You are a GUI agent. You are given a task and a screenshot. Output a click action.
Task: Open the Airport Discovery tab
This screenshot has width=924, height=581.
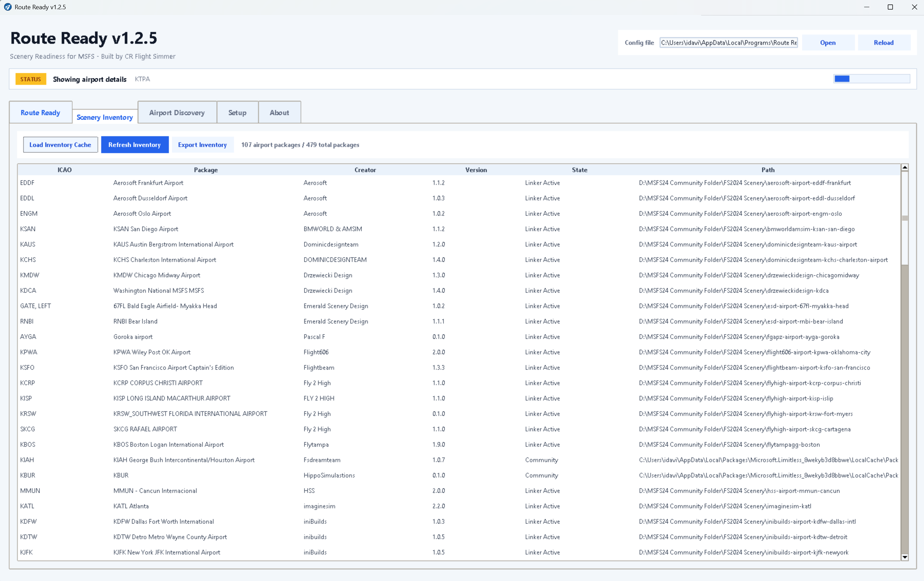pyautogui.click(x=177, y=113)
